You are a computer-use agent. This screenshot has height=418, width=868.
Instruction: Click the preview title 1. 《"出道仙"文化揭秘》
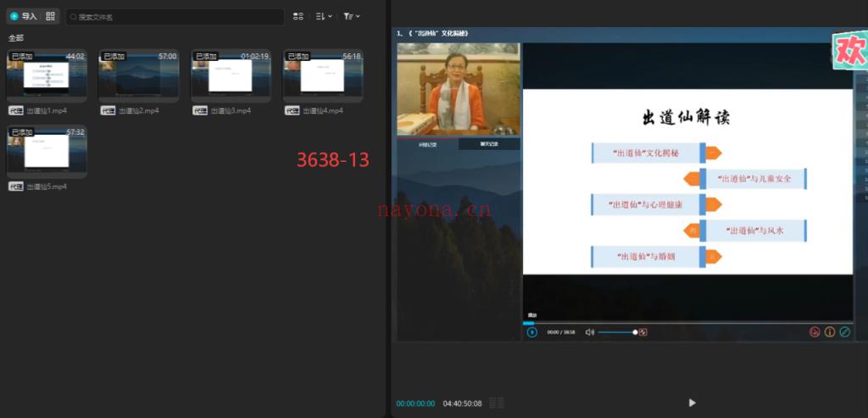[x=432, y=33]
